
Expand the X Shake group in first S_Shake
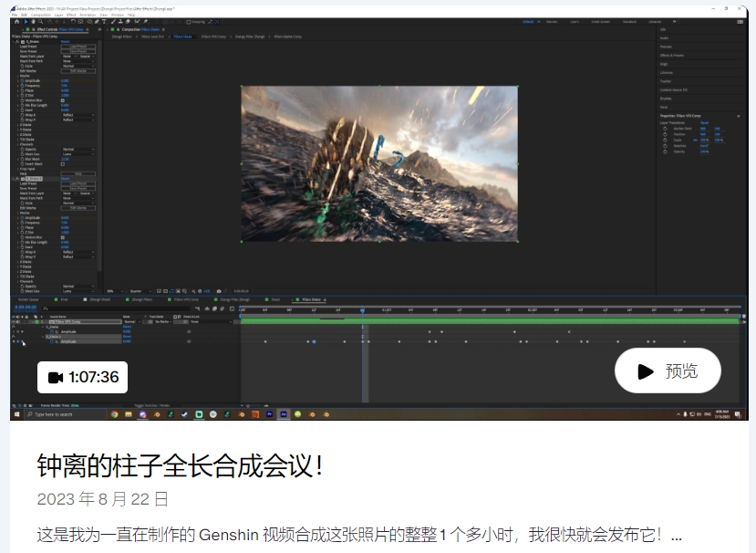pos(18,125)
